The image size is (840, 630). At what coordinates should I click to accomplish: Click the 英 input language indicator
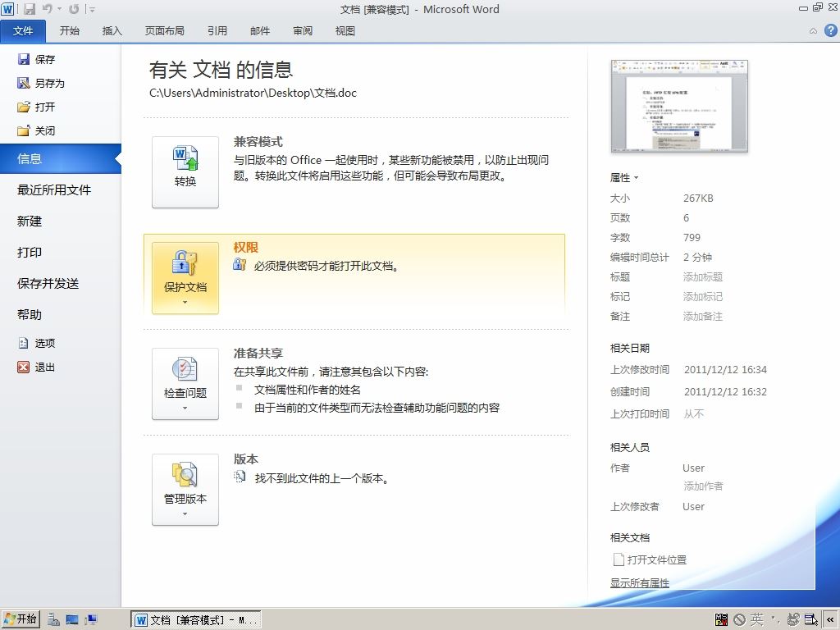coord(756,620)
